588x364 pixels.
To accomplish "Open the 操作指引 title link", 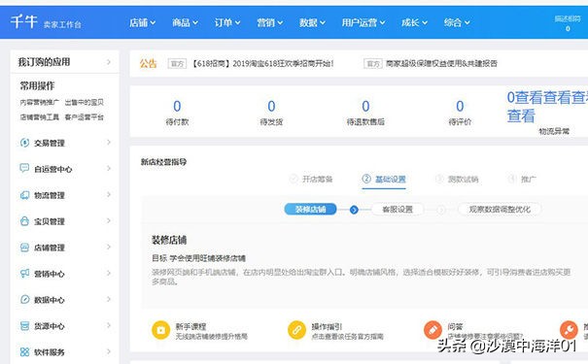I will pos(327,326).
